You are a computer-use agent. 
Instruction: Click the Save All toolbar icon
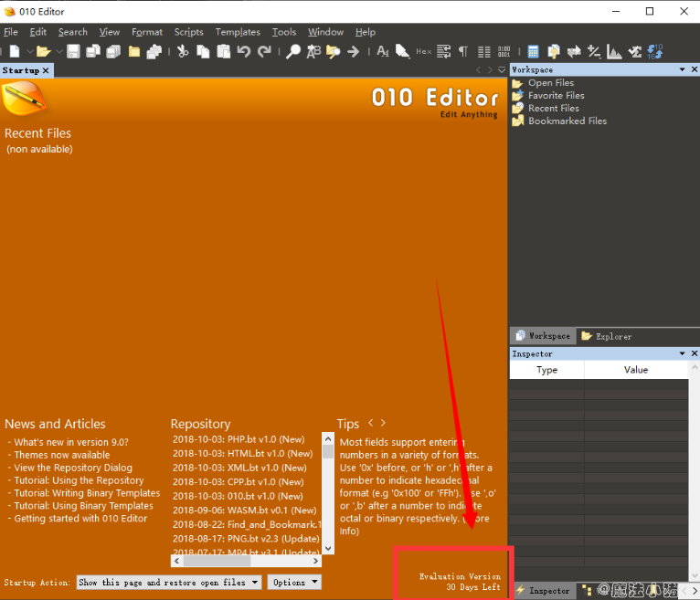point(113,52)
